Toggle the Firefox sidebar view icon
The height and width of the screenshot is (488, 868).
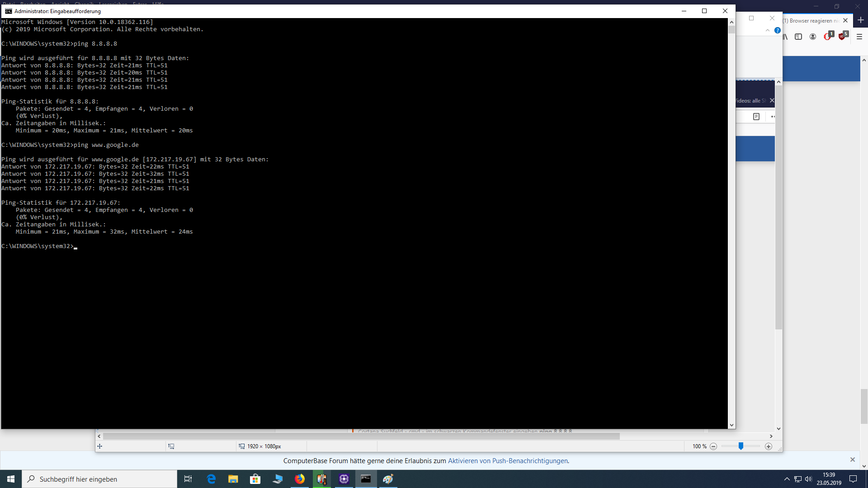[x=798, y=37]
